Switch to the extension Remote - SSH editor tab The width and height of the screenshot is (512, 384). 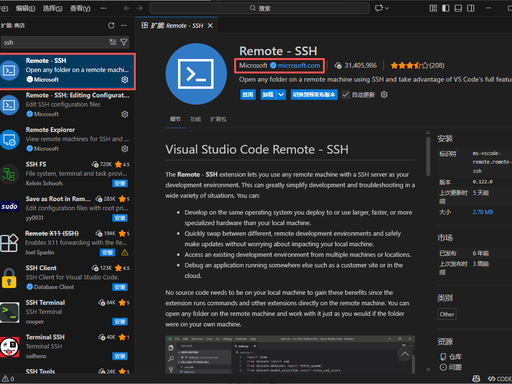[177, 25]
